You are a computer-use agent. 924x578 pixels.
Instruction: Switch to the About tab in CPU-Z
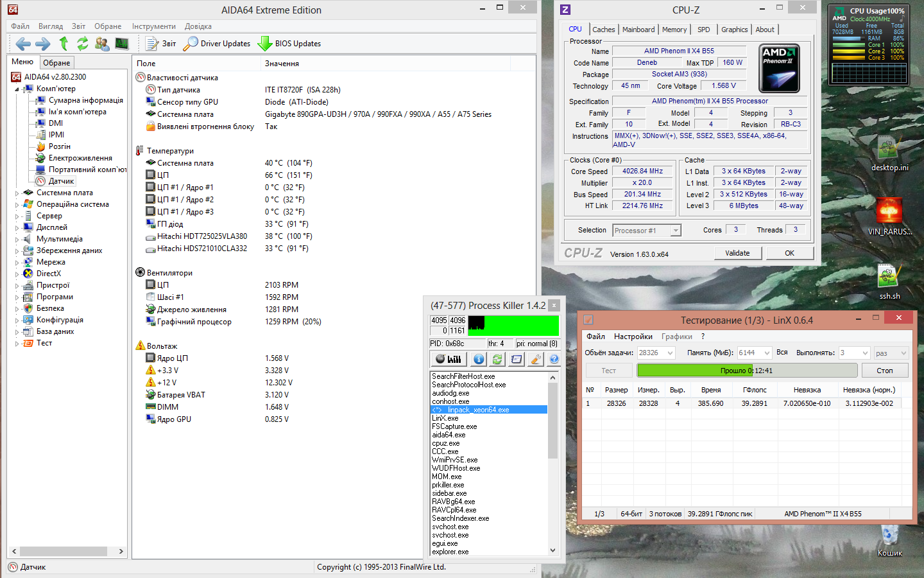[764, 30]
